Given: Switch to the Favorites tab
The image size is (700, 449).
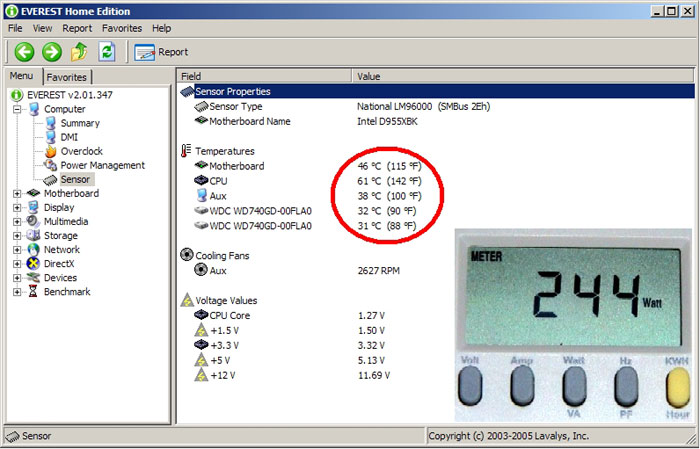Looking at the screenshot, I should pyautogui.click(x=67, y=77).
